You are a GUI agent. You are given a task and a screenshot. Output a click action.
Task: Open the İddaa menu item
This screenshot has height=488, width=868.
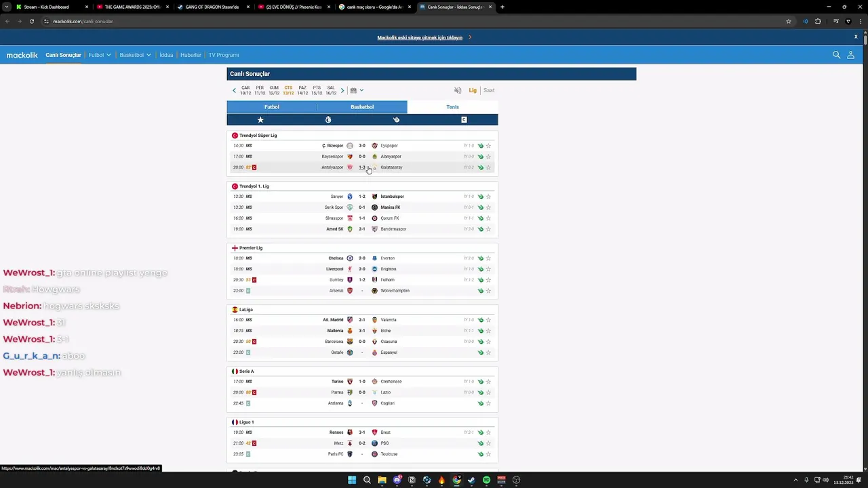[166, 55]
